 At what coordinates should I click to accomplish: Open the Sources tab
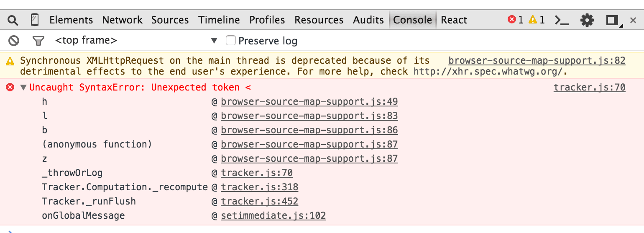170,20
